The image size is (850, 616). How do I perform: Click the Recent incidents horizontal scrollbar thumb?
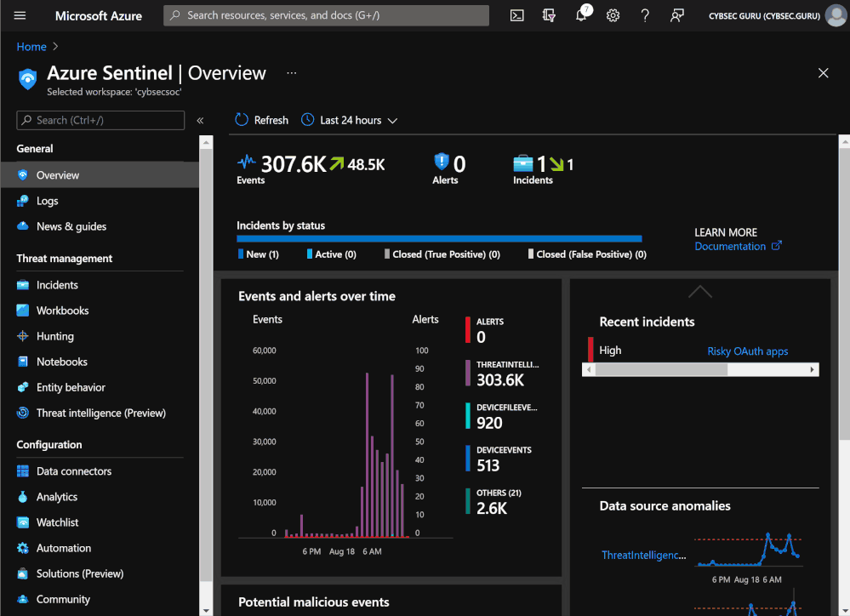(661, 370)
